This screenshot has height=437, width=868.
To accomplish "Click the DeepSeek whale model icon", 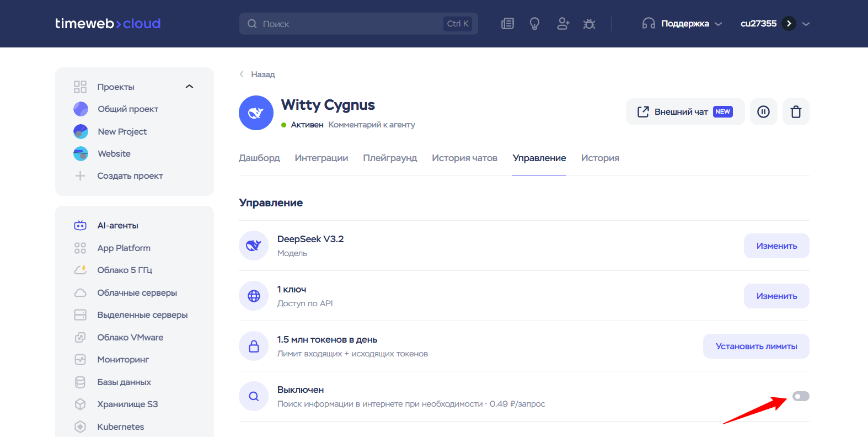I will [254, 246].
